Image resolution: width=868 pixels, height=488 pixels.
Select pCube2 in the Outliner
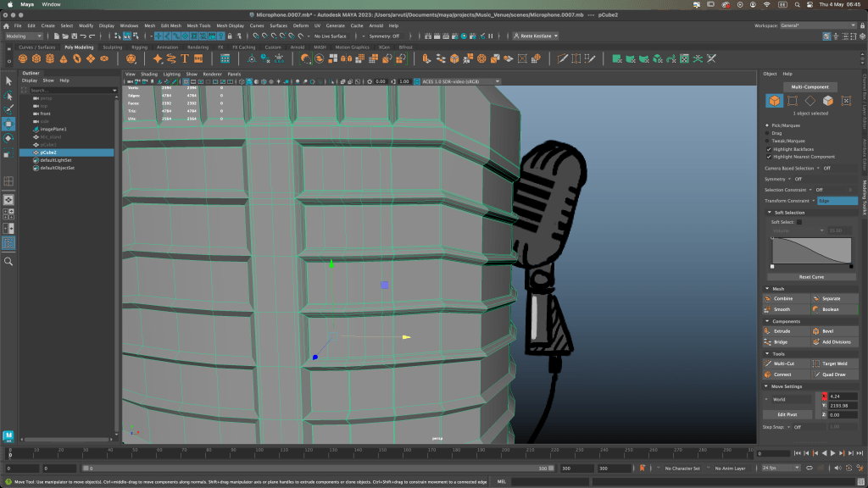pos(49,152)
